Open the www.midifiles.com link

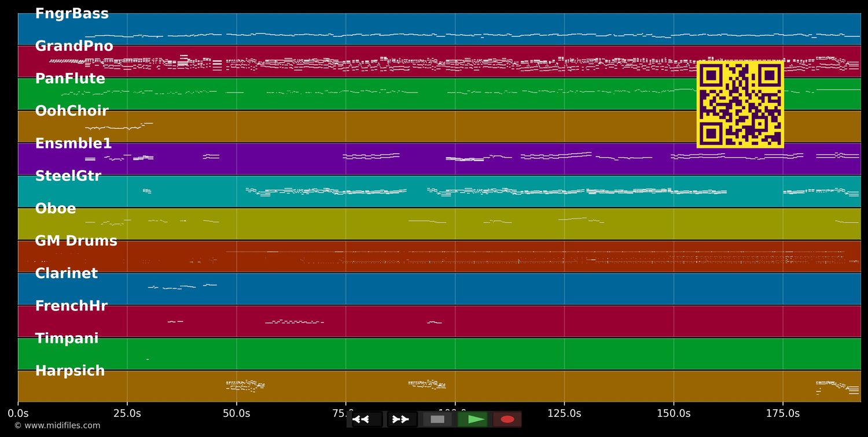coord(57,425)
